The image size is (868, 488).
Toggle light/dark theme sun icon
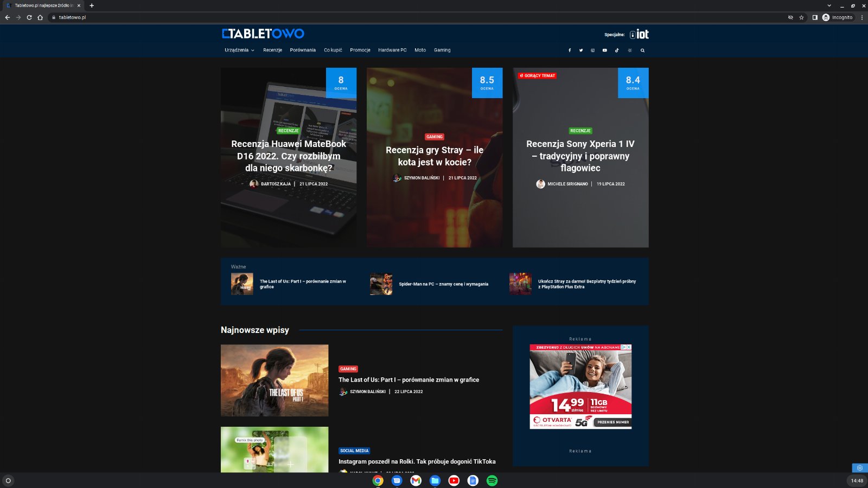[630, 50]
